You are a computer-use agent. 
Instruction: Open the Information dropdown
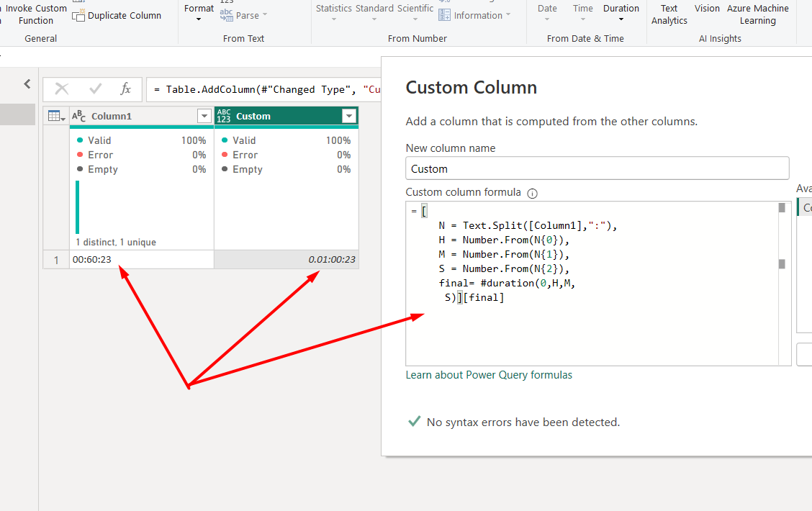click(x=474, y=16)
